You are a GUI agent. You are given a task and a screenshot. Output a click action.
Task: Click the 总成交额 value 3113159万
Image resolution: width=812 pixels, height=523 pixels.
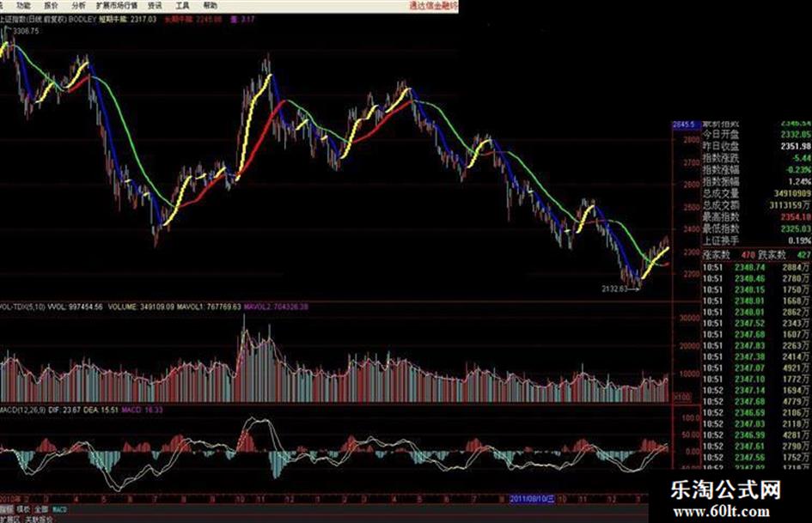[791, 205]
